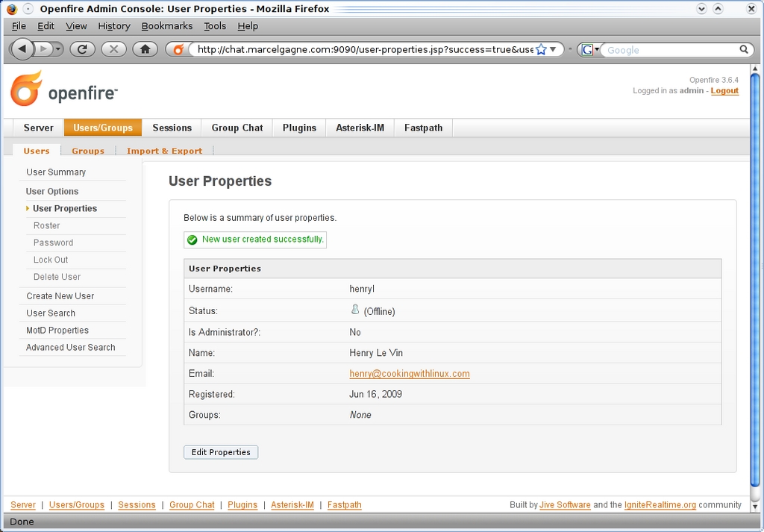The height and width of the screenshot is (532, 764).
Task: Click the browser Back arrow button
Action: 22,49
